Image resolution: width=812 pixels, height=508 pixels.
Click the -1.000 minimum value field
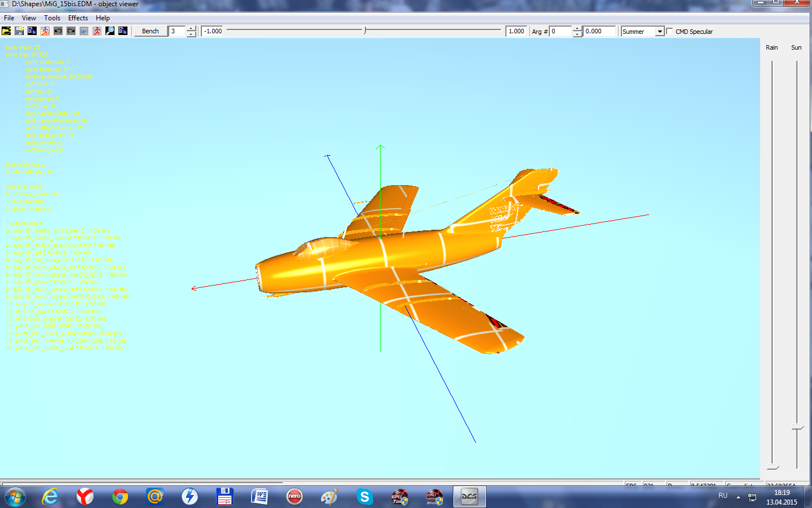[213, 31]
